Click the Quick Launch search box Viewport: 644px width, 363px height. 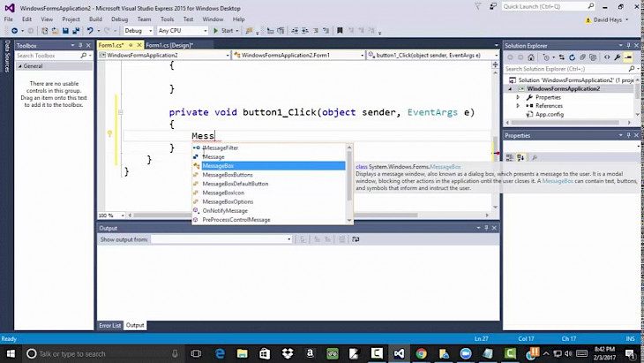coord(549,6)
